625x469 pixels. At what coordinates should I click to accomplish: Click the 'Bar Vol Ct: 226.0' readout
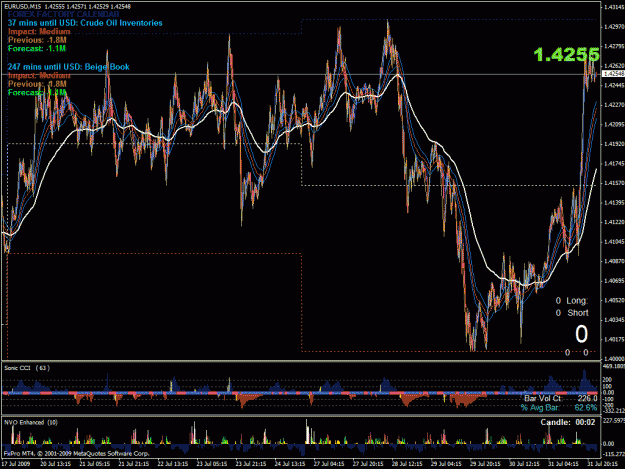(x=560, y=398)
